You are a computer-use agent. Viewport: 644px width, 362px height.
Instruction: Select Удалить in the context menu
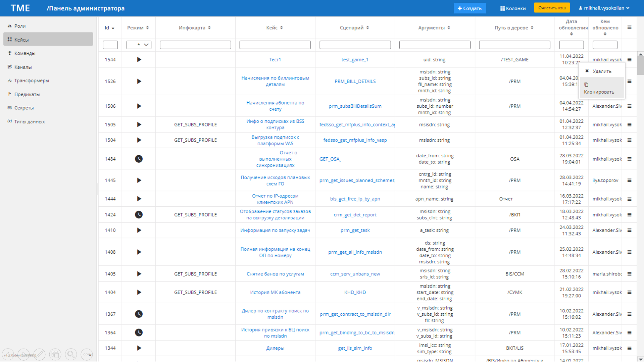(602, 71)
